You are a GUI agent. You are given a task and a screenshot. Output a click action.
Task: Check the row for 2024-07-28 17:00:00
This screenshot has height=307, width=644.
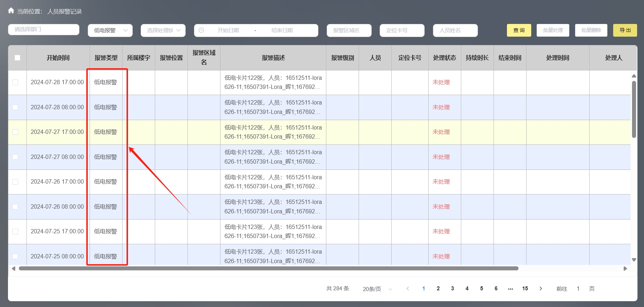pos(15,82)
